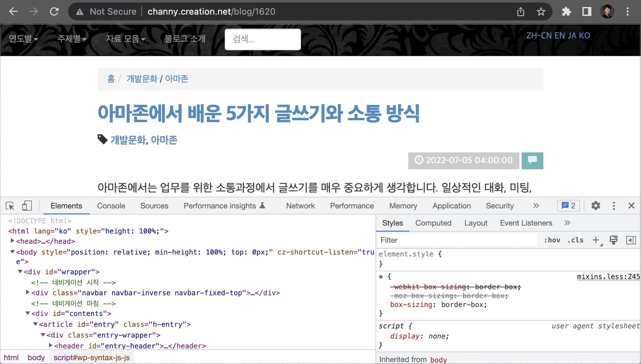
Task: Toggle the device toolbar in DevTools
Action: coord(27,206)
